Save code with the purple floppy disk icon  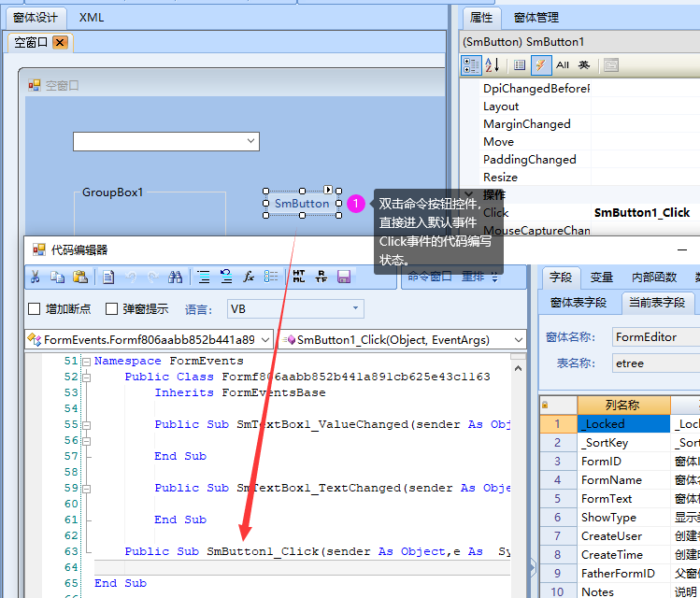pos(344,278)
